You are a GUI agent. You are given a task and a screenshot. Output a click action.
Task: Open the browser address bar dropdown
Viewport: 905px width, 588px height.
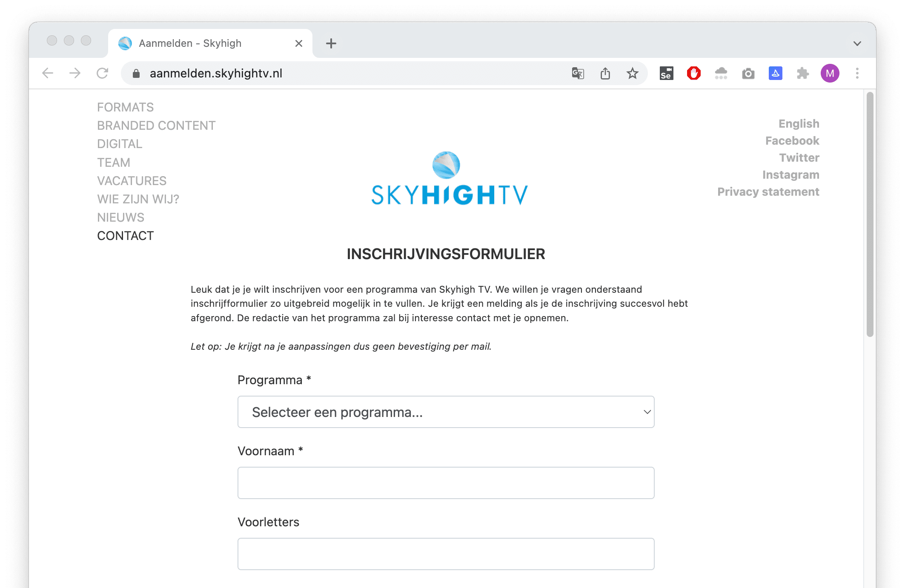pyautogui.click(x=856, y=43)
